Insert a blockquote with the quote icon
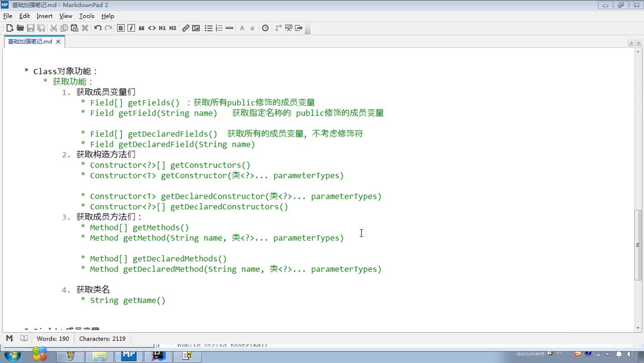 point(142,28)
